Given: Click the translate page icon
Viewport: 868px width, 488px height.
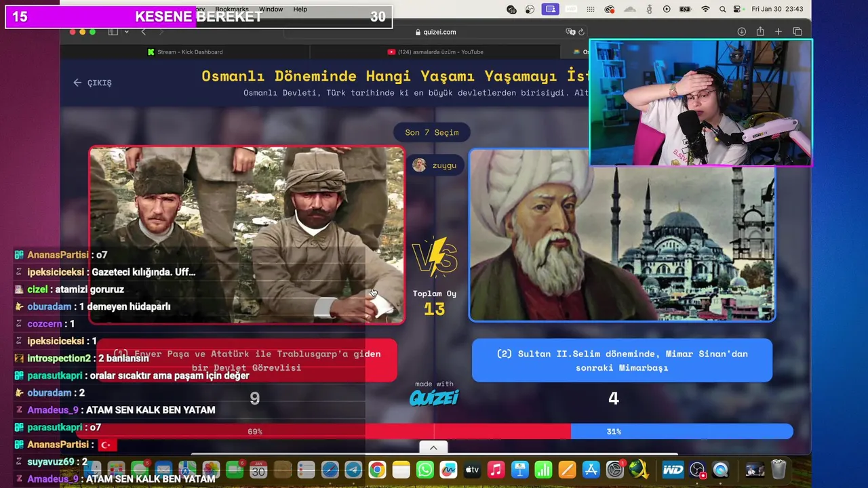Looking at the screenshot, I should click(570, 32).
